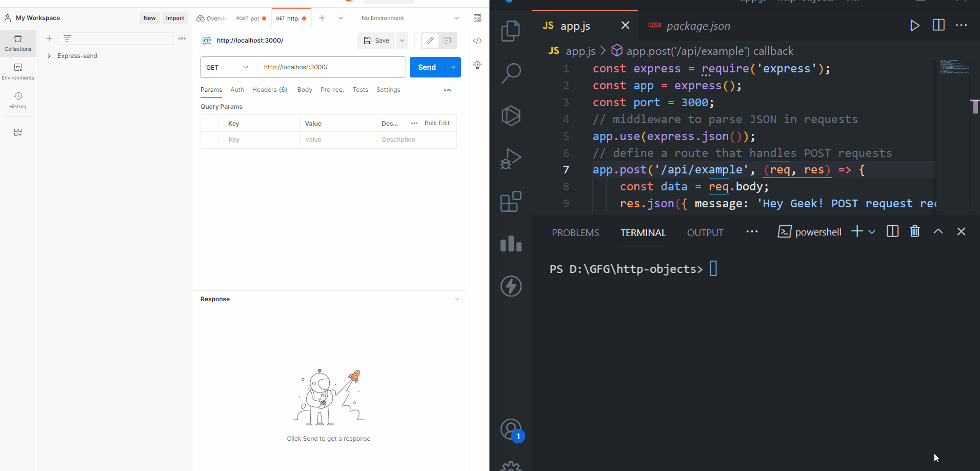Screen dimensions: 980x471
Task: Switch to the Headers (6) tab
Action: 270,90
